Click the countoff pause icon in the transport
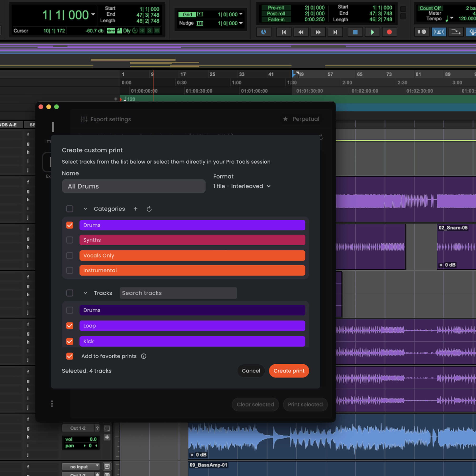 pos(422,32)
